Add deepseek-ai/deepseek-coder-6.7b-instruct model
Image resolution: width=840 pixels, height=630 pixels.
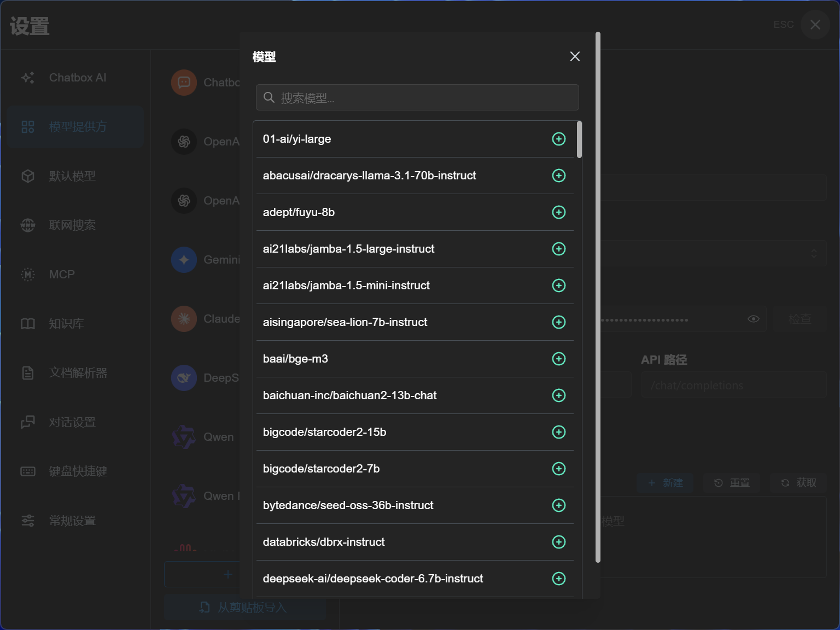(x=558, y=579)
